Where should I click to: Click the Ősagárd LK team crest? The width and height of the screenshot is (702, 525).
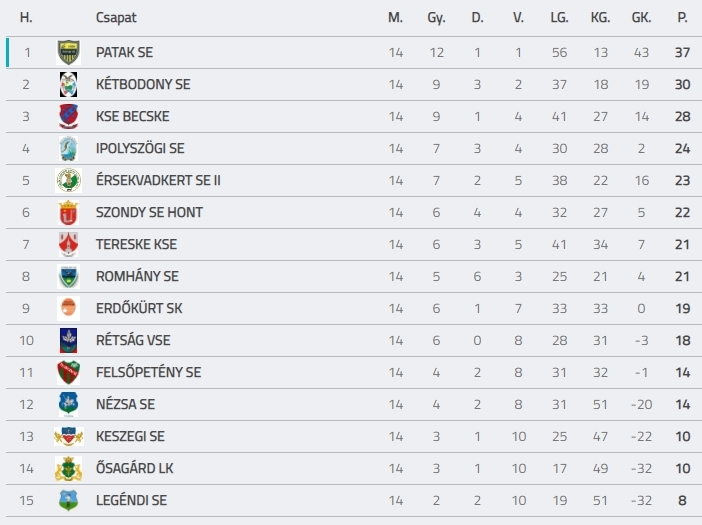click(x=68, y=468)
